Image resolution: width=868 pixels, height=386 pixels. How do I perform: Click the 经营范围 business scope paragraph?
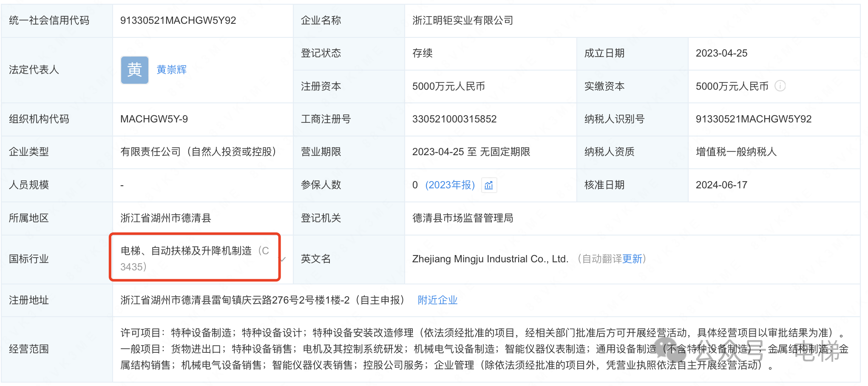click(x=484, y=349)
